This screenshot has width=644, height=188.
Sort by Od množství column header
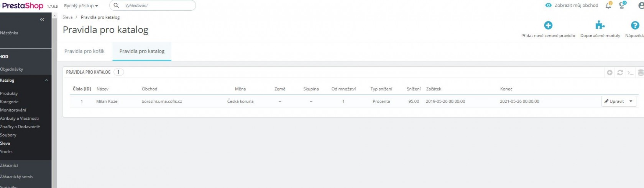[x=343, y=89]
